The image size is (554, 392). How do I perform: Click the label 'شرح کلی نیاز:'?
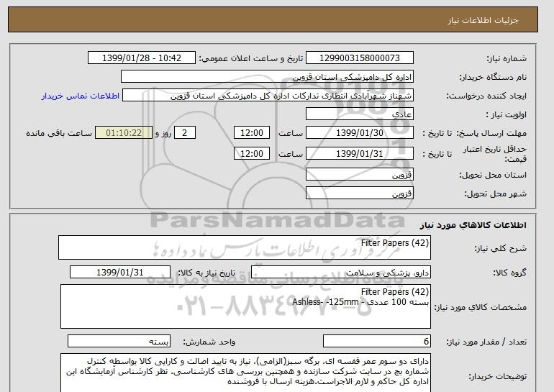pos(500,248)
